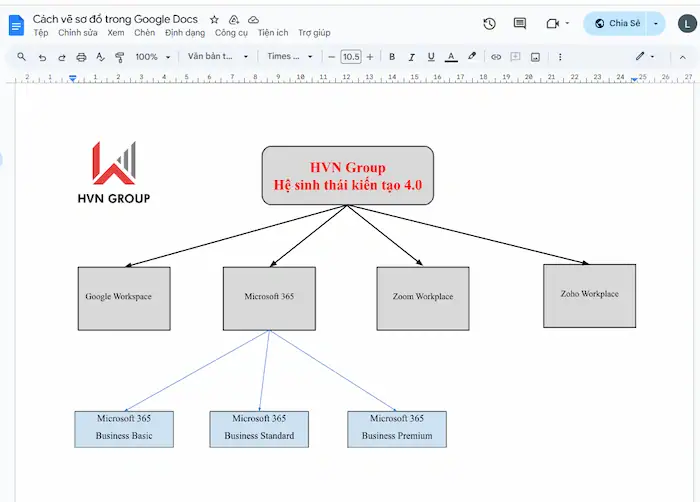Redo the last action
700x502 pixels.
[x=62, y=57]
